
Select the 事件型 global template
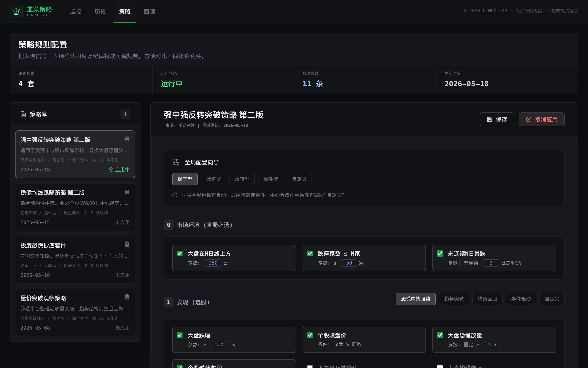271,179
